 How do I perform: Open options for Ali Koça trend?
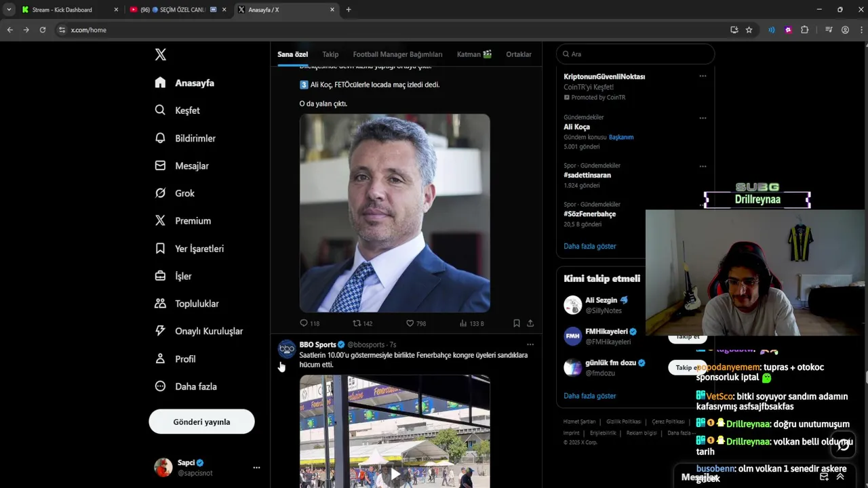tap(703, 117)
